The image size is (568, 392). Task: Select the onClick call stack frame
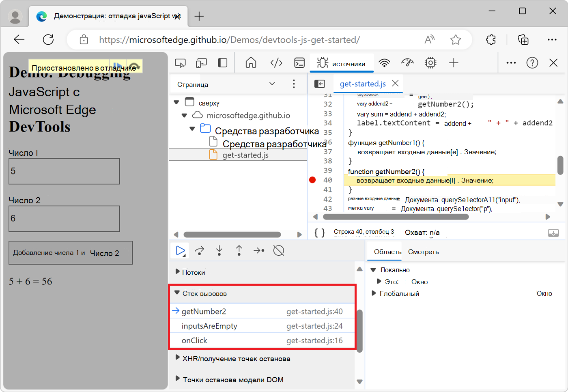click(262, 340)
